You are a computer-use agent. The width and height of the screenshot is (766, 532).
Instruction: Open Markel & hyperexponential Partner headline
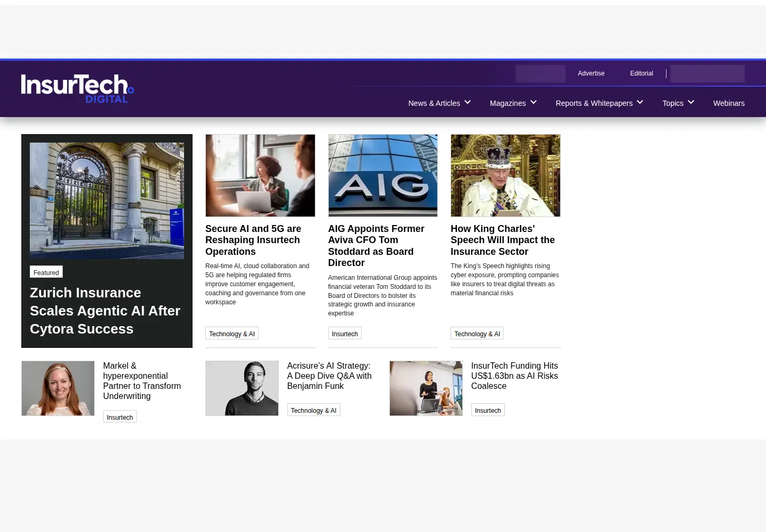(x=142, y=381)
